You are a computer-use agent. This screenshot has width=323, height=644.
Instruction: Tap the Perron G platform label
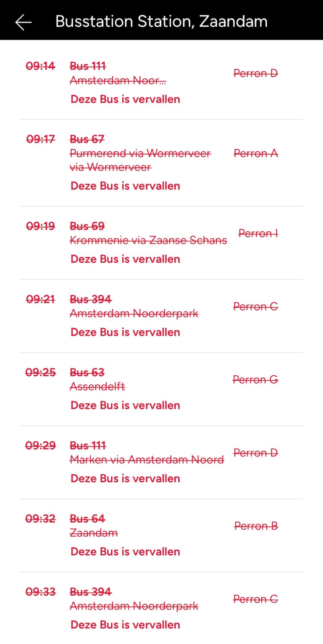click(x=255, y=380)
